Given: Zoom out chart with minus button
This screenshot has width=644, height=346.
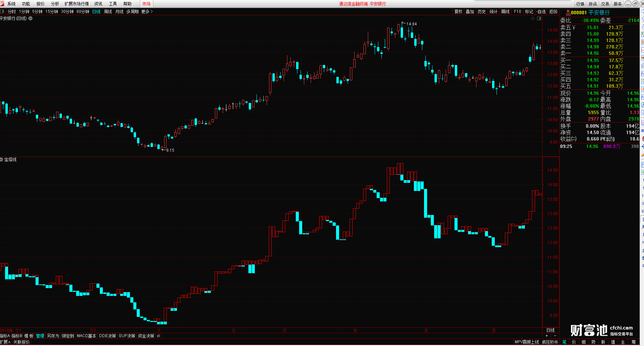Looking at the screenshot, I should (x=555, y=336).
